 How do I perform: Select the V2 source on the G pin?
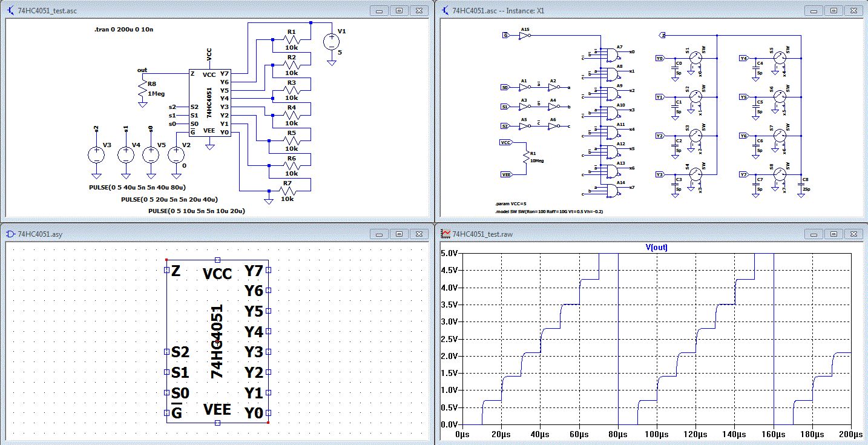click(x=176, y=154)
